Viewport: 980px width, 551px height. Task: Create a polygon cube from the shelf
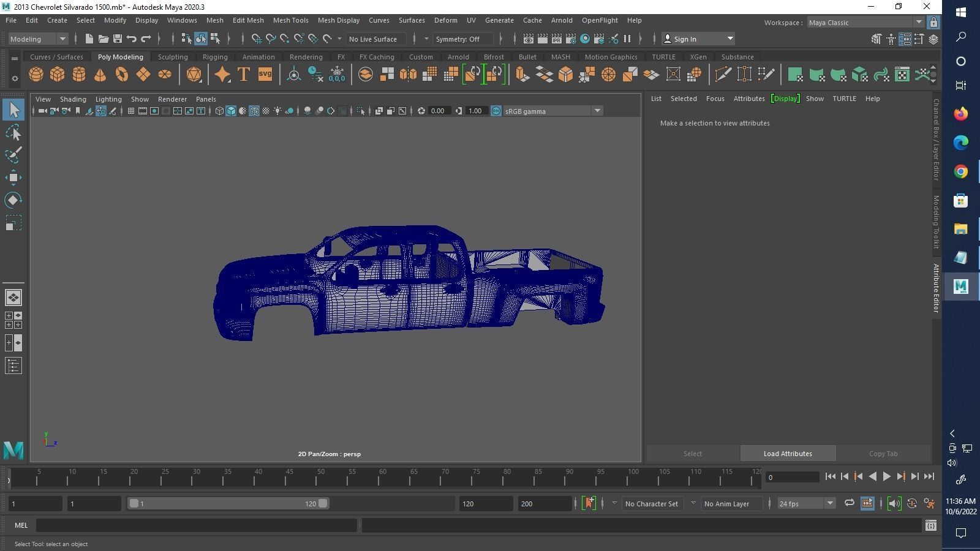(x=58, y=75)
